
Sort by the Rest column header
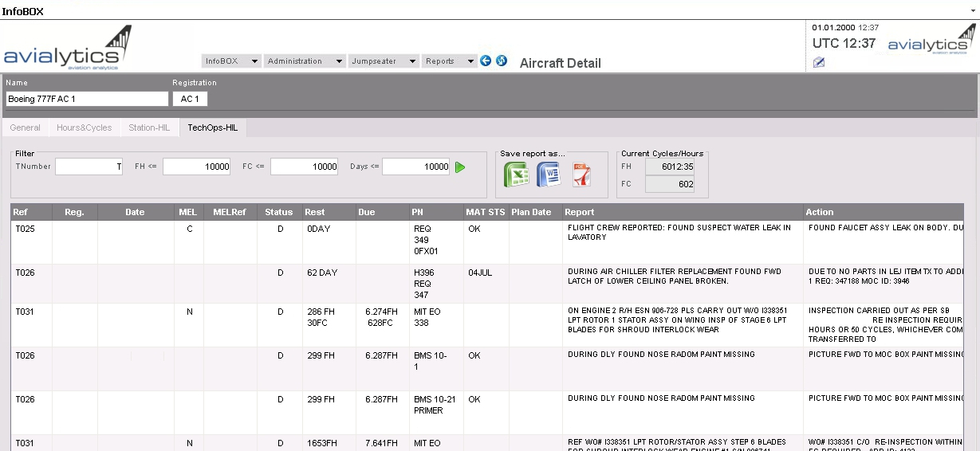pyautogui.click(x=329, y=212)
